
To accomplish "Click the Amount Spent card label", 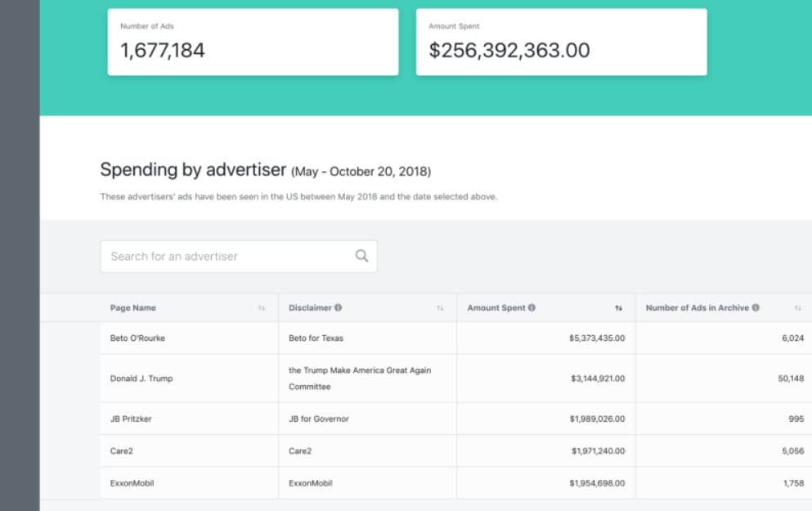I will pyautogui.click(x=454, y=26).
